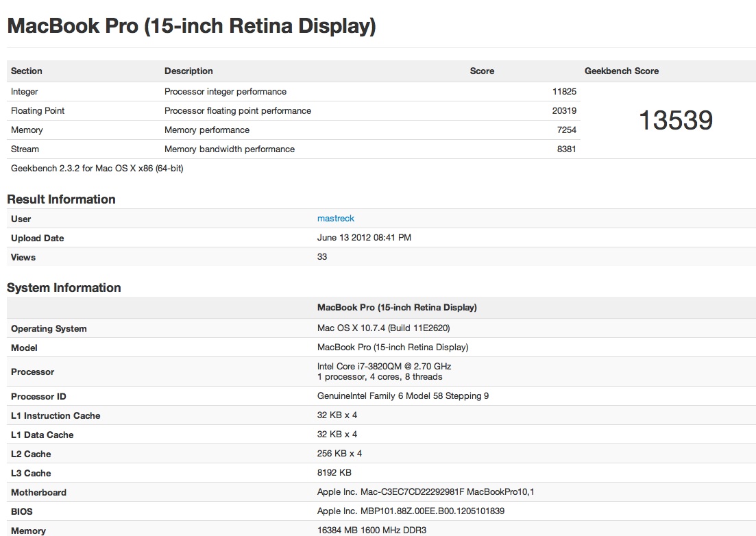Image resolution: width=756 pixels, height=536 pixels.
Task: Open the mastreck user profile link
Action: click(336, 219)
